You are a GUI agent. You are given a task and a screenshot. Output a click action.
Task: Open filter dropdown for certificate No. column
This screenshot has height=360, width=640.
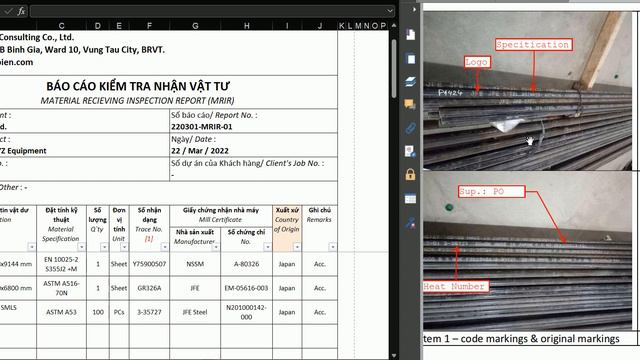[x=267, y=247]
